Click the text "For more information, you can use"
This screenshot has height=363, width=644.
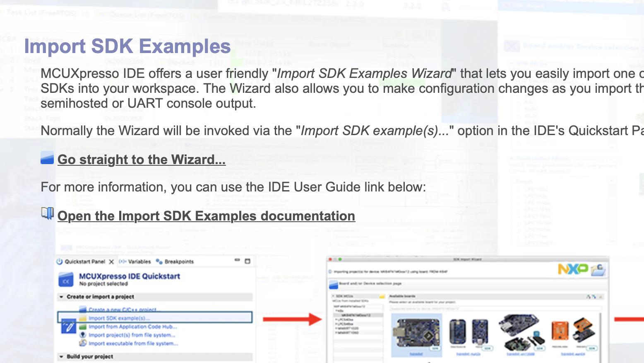pos(233,187)
